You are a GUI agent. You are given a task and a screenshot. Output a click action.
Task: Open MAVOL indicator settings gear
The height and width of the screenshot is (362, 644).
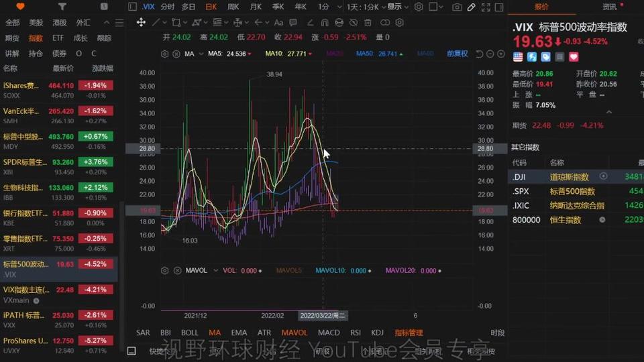point(165,270)
